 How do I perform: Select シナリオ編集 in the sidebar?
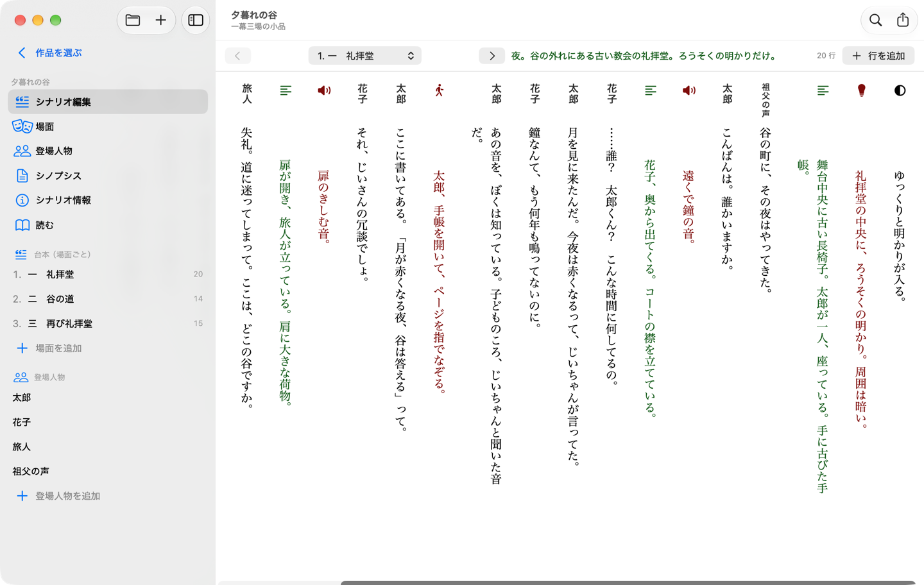click(108, 102)
